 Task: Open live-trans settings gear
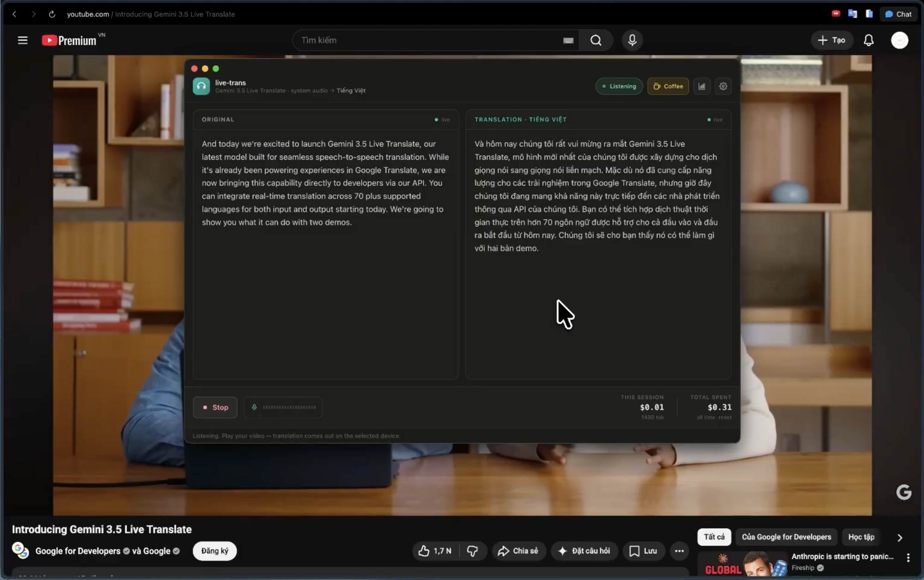pyautogui.click(x=723, y=86)
